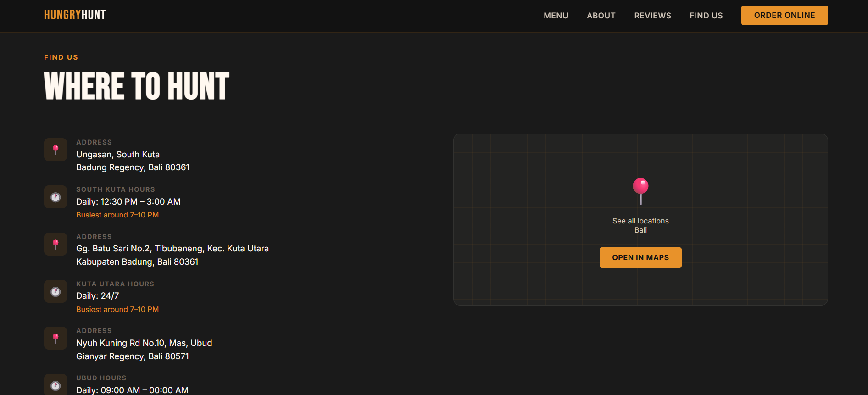868x395 pixels.
Task: Click the clock icon for South Kuta hours
Action: (56, 197)
